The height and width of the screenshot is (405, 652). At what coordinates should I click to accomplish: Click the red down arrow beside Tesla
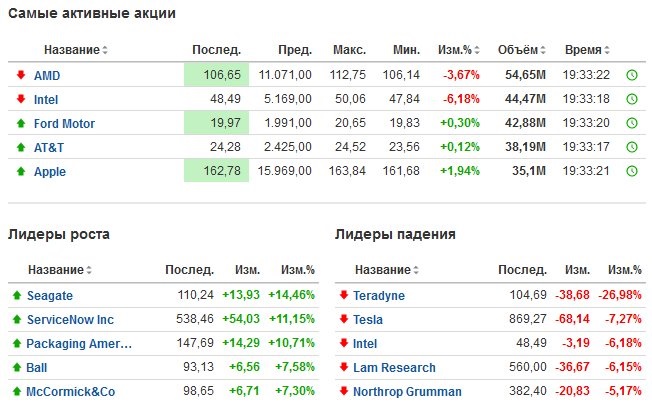coord(343,319)
